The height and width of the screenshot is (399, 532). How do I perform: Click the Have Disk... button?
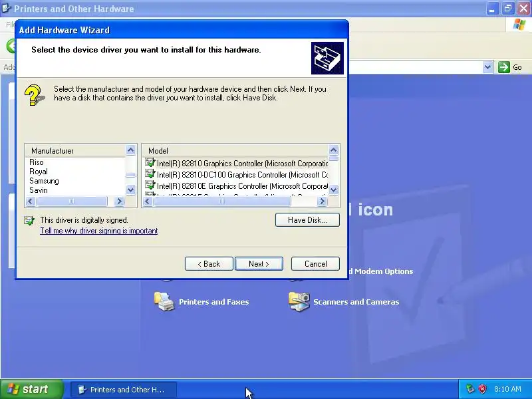pyautogui.click(x=307, y=220)
